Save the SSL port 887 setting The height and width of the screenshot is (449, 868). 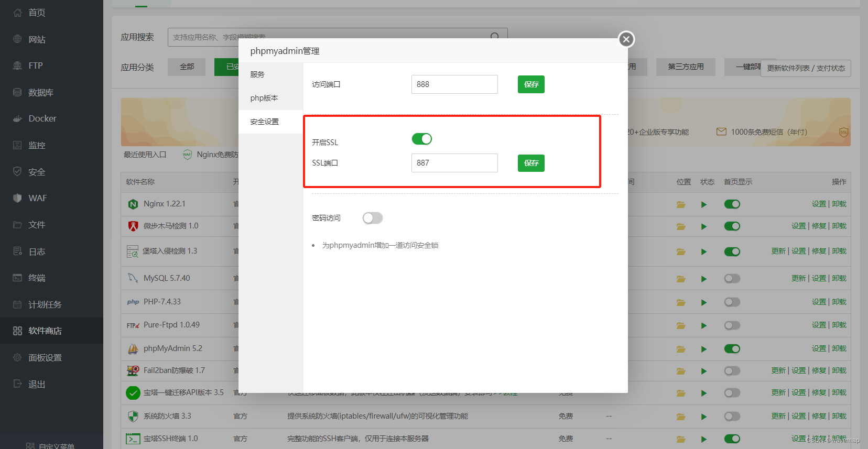(x=531, y=163)
